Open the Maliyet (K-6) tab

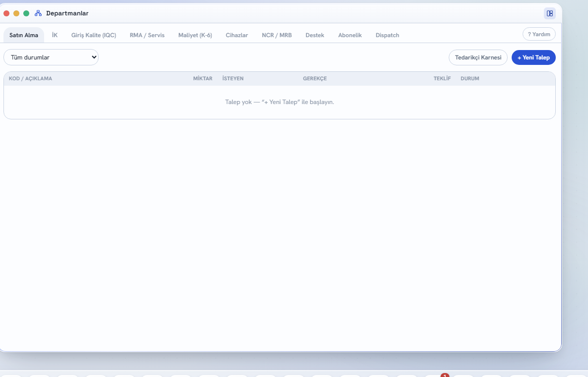[195, 35]
